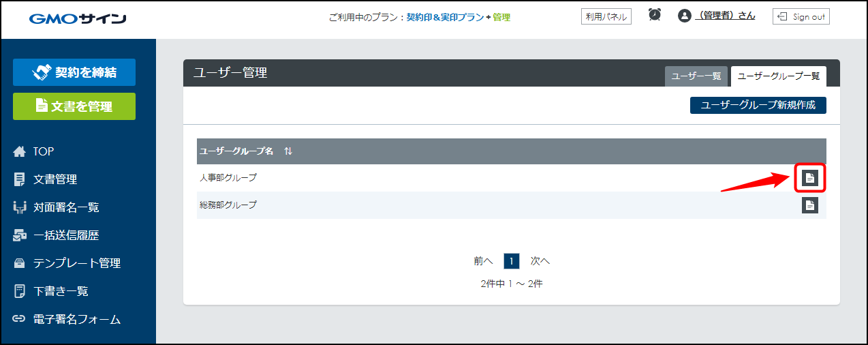Open テンプレート管理 in sidebar
Image resolution: width=868 pixels, height=345 pixels.
click(76, 263)
